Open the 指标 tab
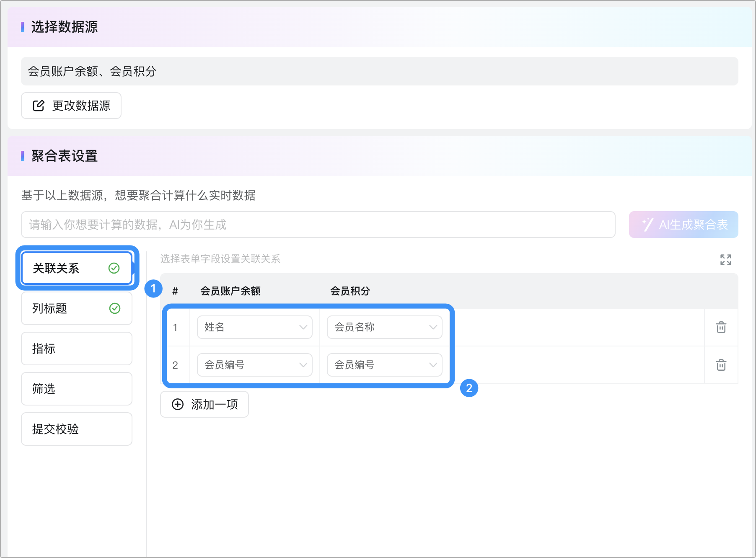 (77, 349)
